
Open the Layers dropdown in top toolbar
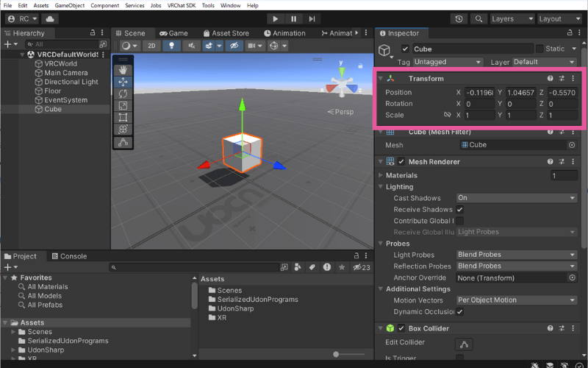click(512, 19)
